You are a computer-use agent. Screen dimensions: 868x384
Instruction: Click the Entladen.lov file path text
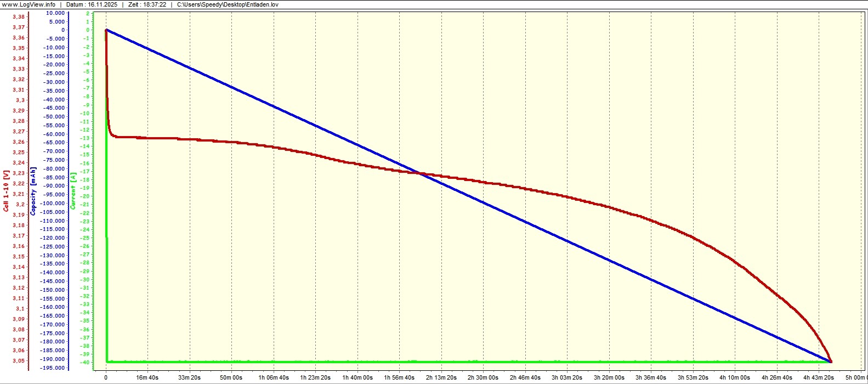[x=228, y=4]
